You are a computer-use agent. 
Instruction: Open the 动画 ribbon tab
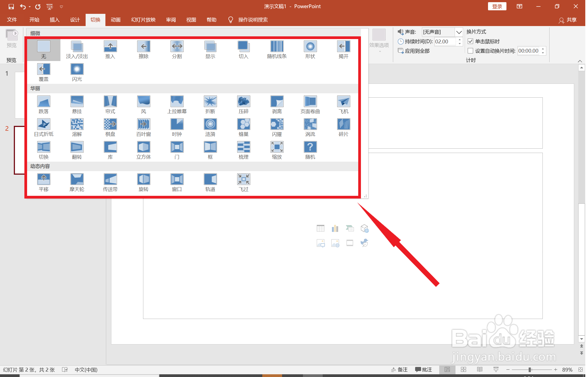[115, 20]
